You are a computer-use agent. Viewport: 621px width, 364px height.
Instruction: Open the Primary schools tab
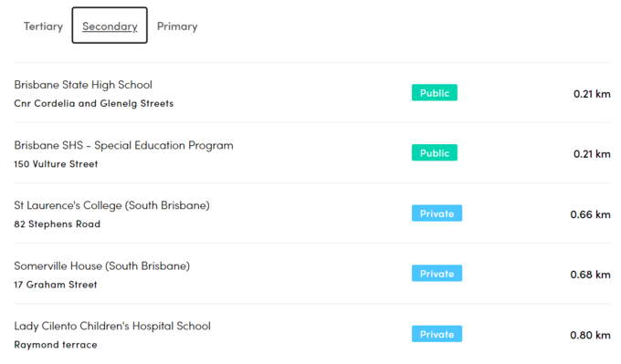pyautogui.click(x=177, y=26)
